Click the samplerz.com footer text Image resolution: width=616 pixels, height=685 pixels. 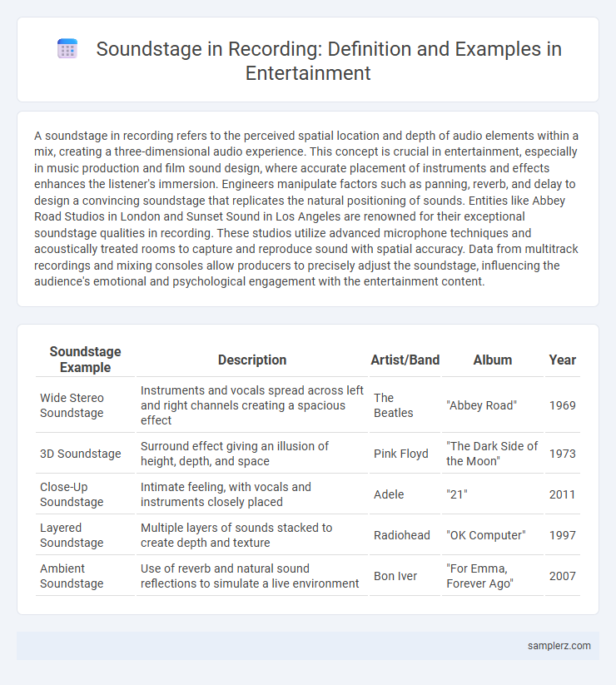pos(559,646)
